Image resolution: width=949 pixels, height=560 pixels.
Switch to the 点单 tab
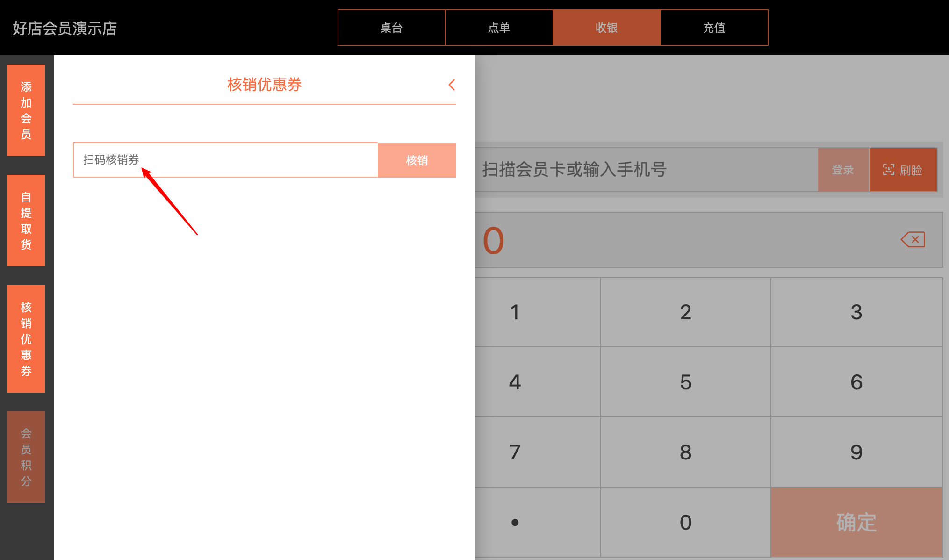(x=499, y=28)
